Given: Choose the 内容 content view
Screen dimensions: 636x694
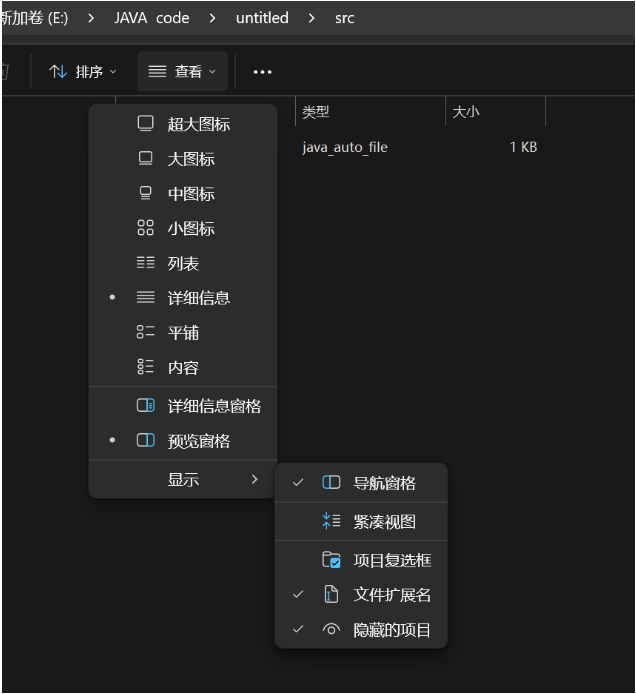Looking at the screenshot, I should [183, 368].
